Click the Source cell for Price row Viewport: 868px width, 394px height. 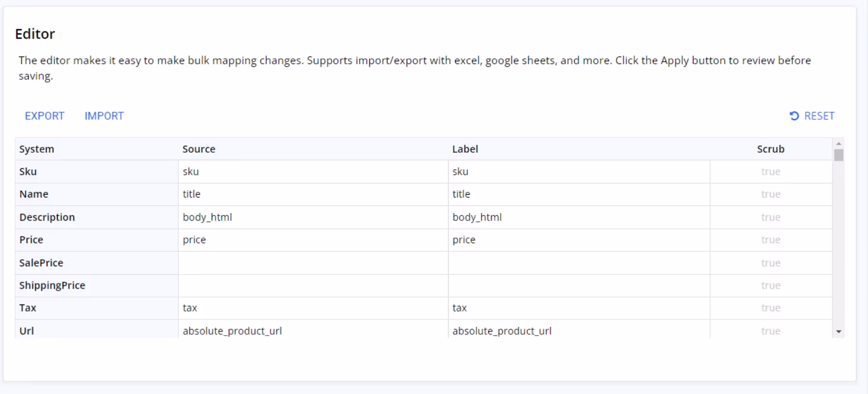313,240
